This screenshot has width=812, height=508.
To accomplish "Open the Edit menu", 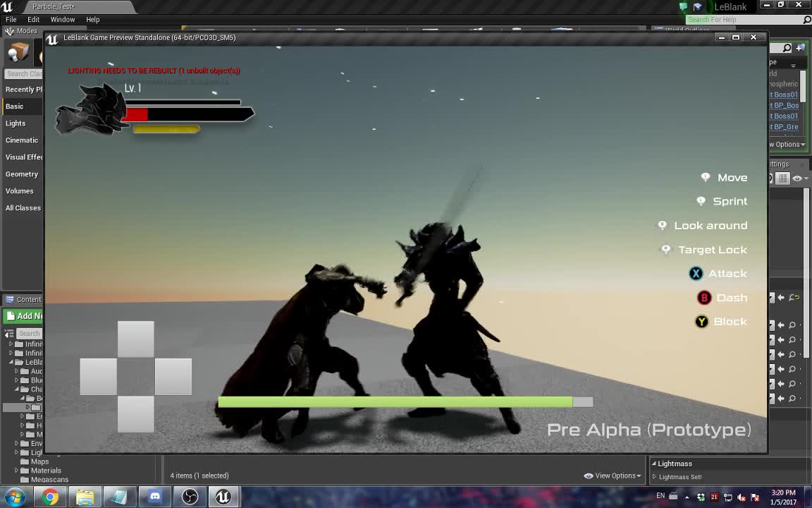I will pos(32,19).
